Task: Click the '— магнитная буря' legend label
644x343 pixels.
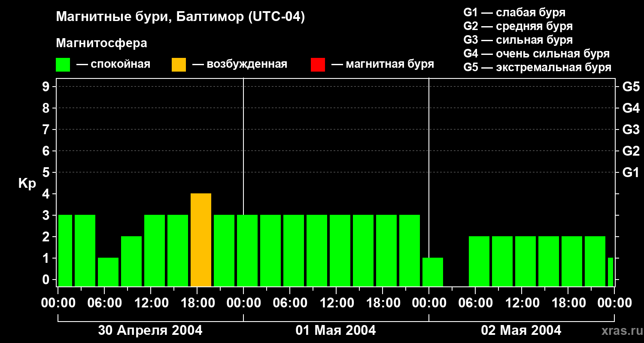Action: (383, 64)
